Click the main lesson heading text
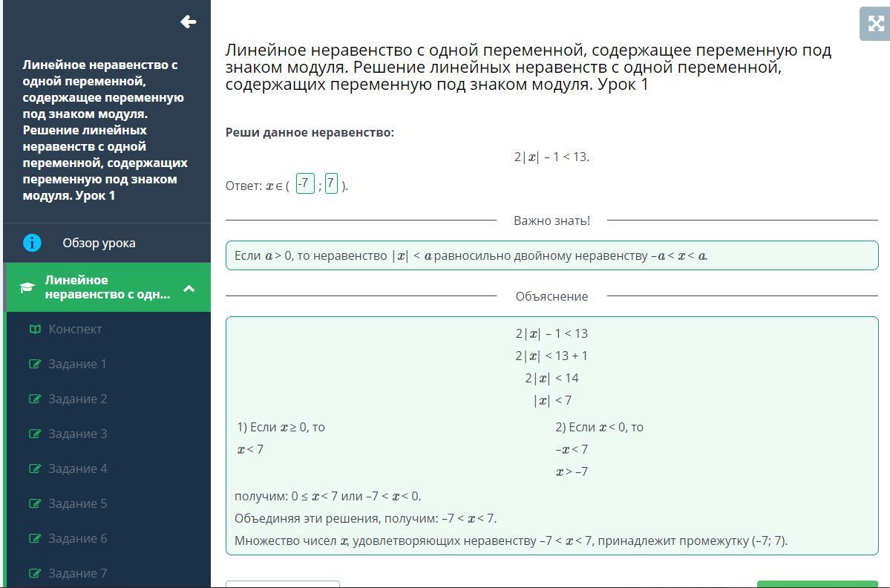This screenshot has height=588, width=890. point(528,68)
